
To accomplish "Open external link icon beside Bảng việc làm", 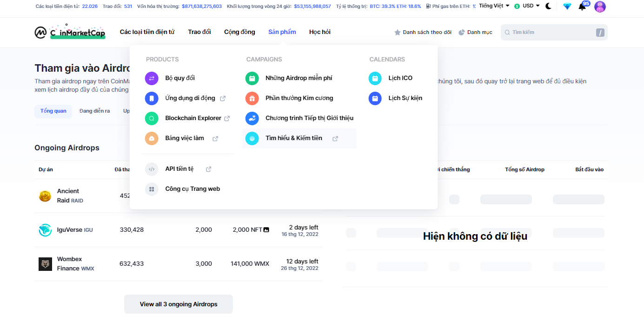I will tap(215, 139).
